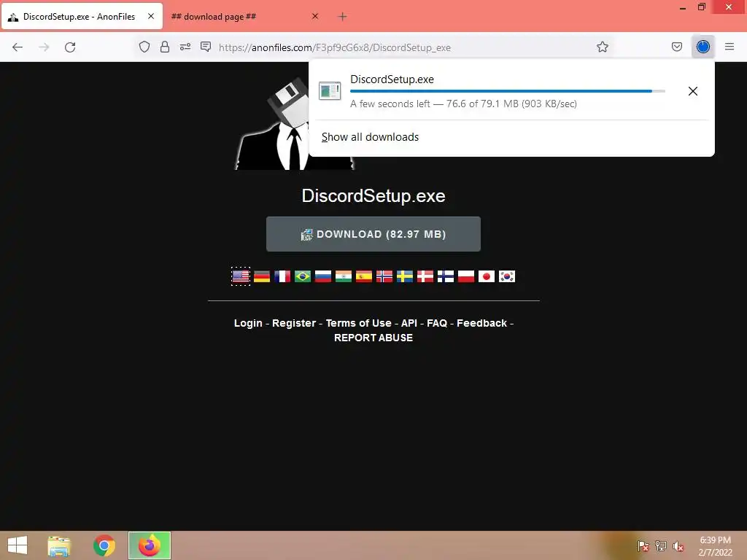Open the clock showing 6:39 PM
The height and width of the screenshot is (560, 747).
coord(716,546)
